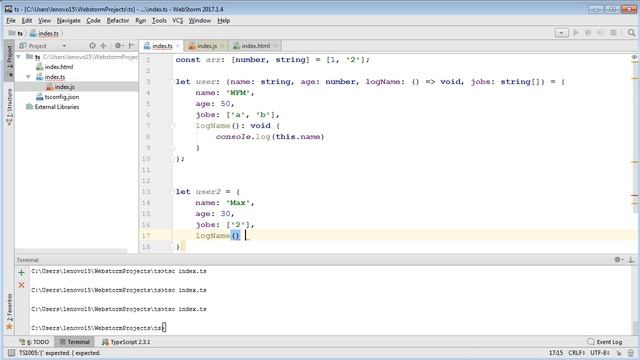Screen dimensions: 640x360
Task: Click the hide Terminal panel icon
Action: (x=631, y=260)
